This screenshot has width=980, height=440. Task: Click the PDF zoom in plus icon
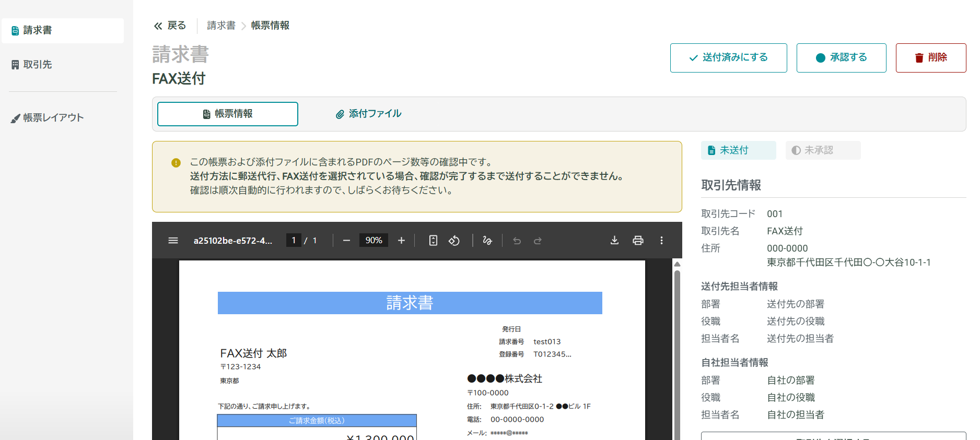click(401, 241)
